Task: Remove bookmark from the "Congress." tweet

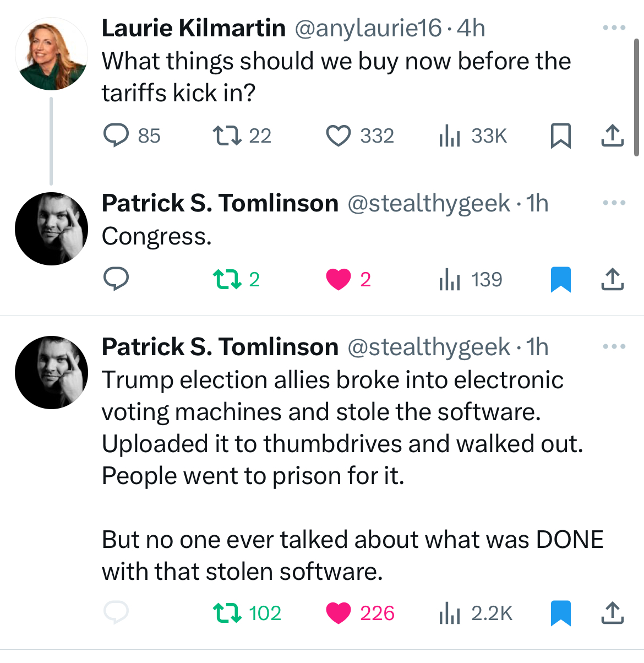Action: click(561, 280)
